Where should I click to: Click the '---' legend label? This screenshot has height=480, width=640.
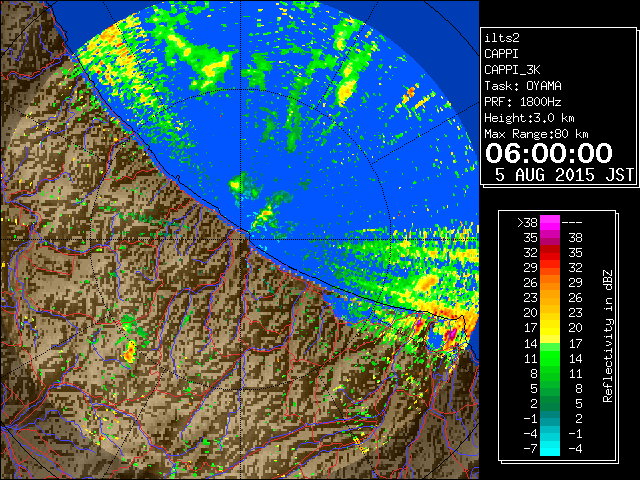pyautogui.click(x=572, y=223)
